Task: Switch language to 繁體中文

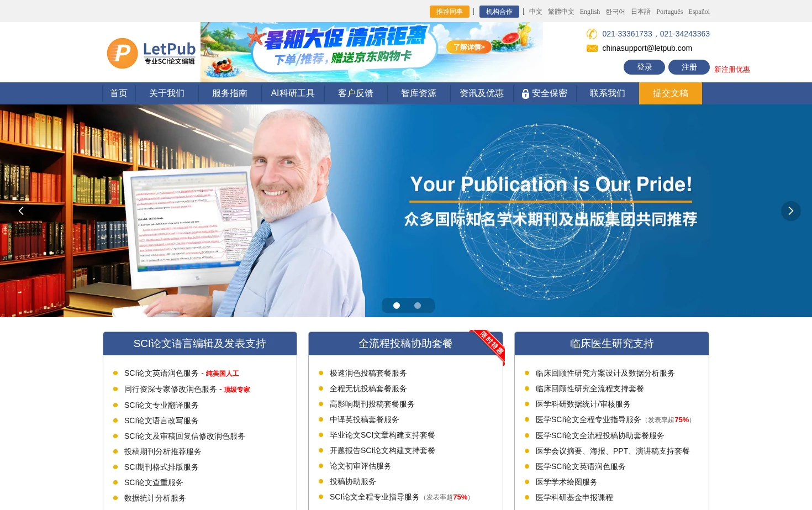Action: (x=561, y=12)
